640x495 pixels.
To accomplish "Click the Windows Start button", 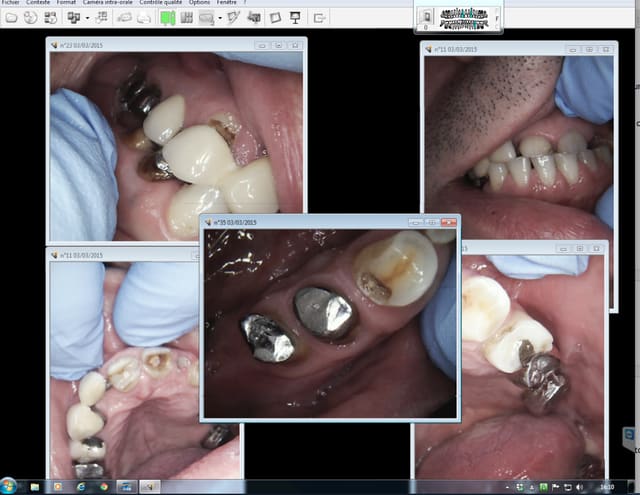I will pyautogui.click(x=10, y=486).
